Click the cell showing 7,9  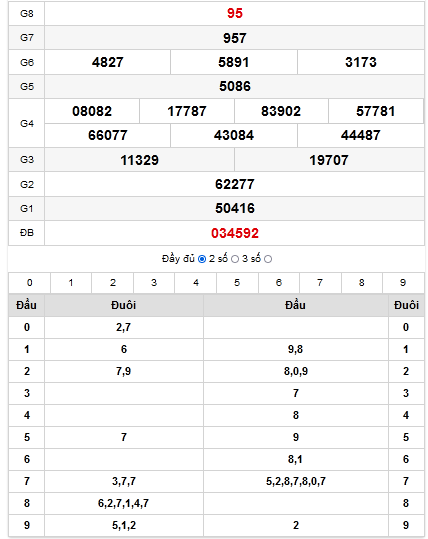tap(124, 371)
